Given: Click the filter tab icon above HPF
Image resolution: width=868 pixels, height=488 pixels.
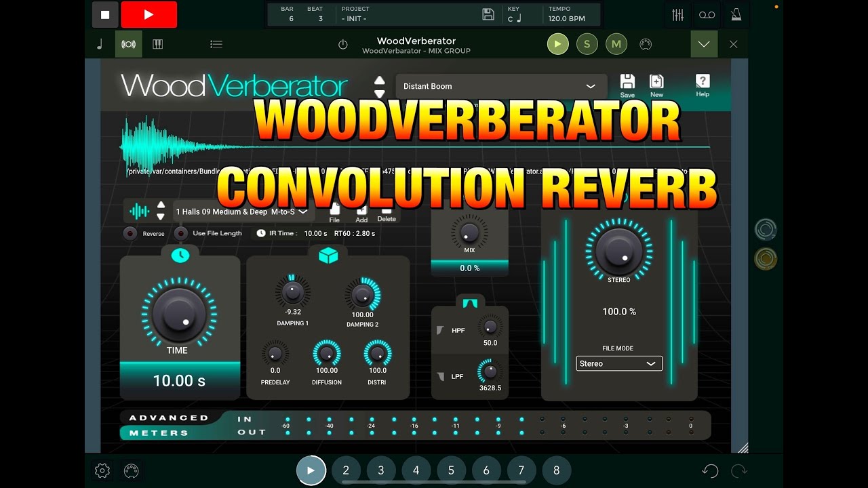Looking at the screenshot, I should coord(470,302).
